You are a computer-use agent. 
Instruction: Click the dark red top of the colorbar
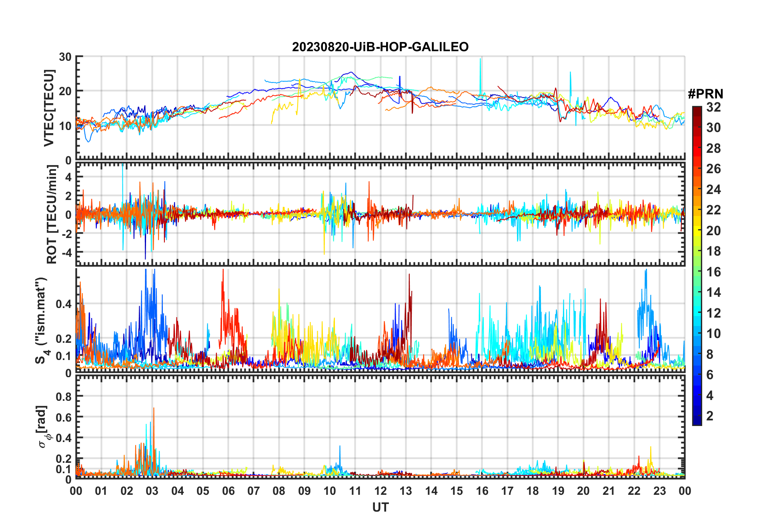pos(697,109)
